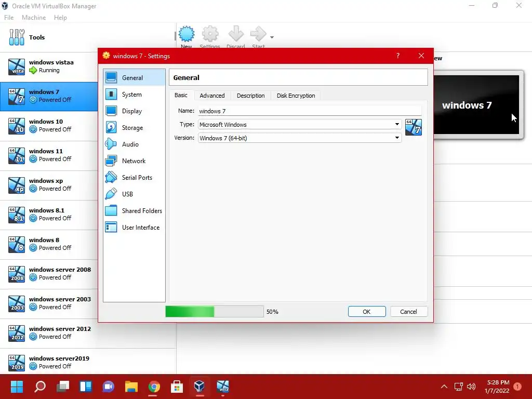Image resolution: width=532 pixels, height=399 pixels.
Task: Select the windows server2019 machine
Action: (x=88, y=362)
